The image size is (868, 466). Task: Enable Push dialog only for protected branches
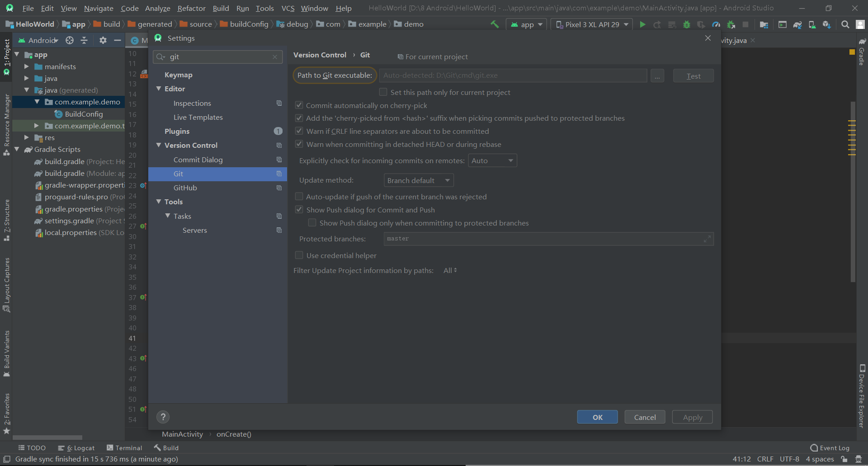[x=312, y=223]
